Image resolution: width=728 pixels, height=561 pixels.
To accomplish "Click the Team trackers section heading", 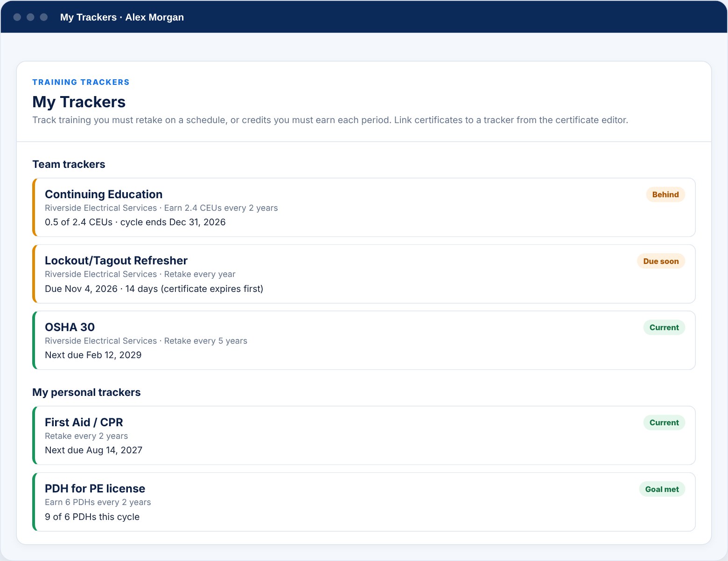I will click(x=69, y=164).
